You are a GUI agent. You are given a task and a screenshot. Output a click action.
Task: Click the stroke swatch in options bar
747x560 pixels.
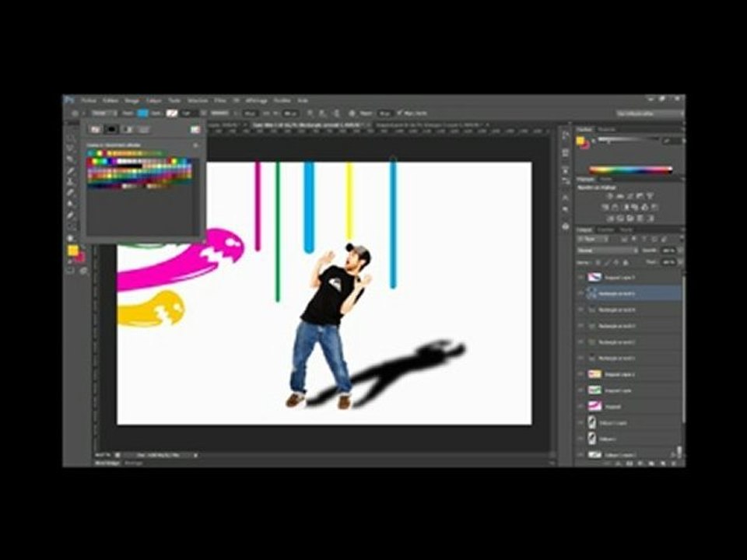[x=171, y=114]
